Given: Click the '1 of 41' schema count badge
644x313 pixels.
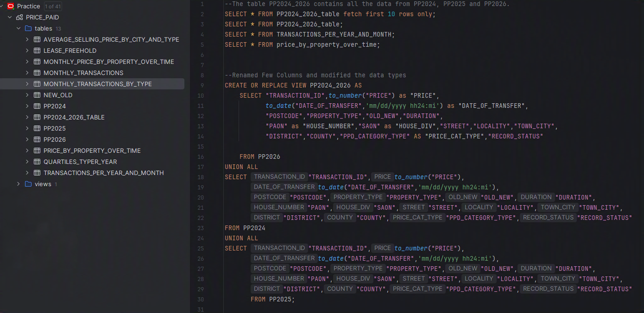Looking at the screenshot, I should tap(52, 6).
